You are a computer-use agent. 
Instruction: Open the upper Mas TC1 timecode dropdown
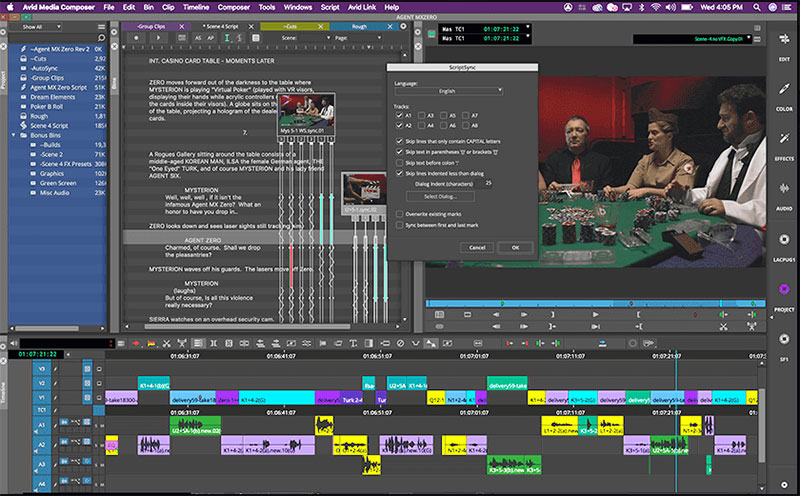click(x=528, y=28)
